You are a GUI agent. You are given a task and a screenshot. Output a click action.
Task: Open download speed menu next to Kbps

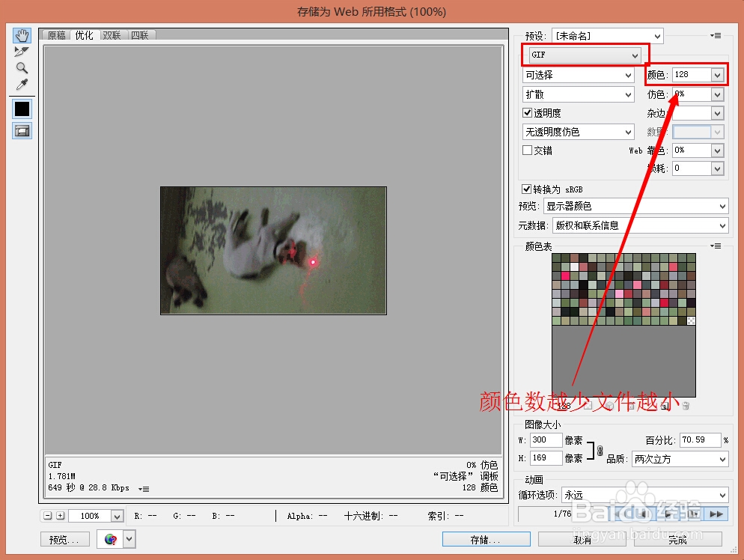pyautogui.click(x=144, y=489)
